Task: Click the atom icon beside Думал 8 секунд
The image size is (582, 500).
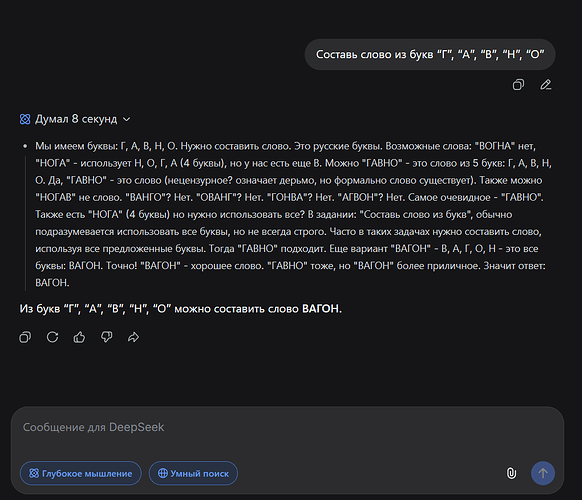Action: (x=25, y=119)
